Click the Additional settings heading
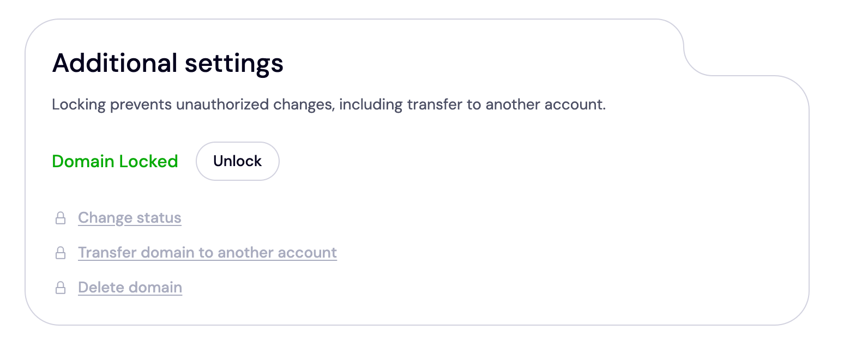The image size is (868, 342). pyautogui.click(x=167, y=63)
